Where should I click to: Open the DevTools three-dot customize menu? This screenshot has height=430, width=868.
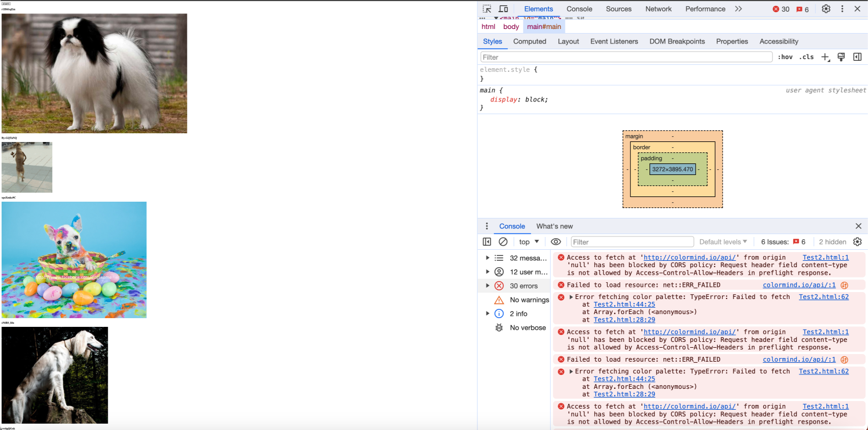pyautogui.click(x=842, y=9)
